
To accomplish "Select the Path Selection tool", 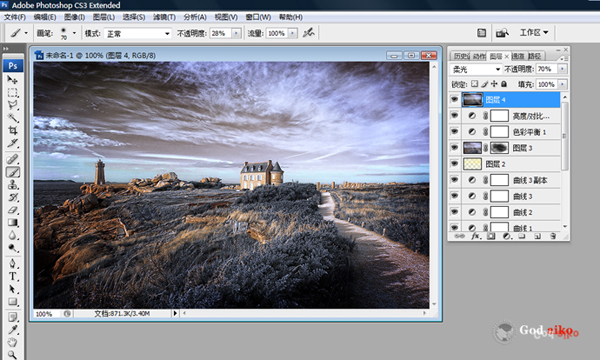I will point(13,289).
